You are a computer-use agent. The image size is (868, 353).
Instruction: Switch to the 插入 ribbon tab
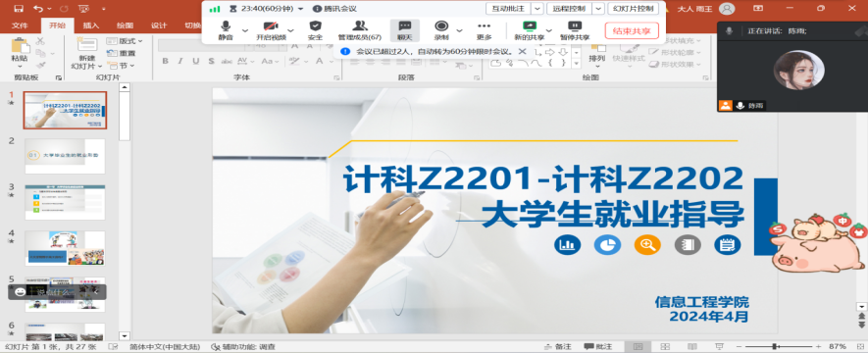[91, 25]
